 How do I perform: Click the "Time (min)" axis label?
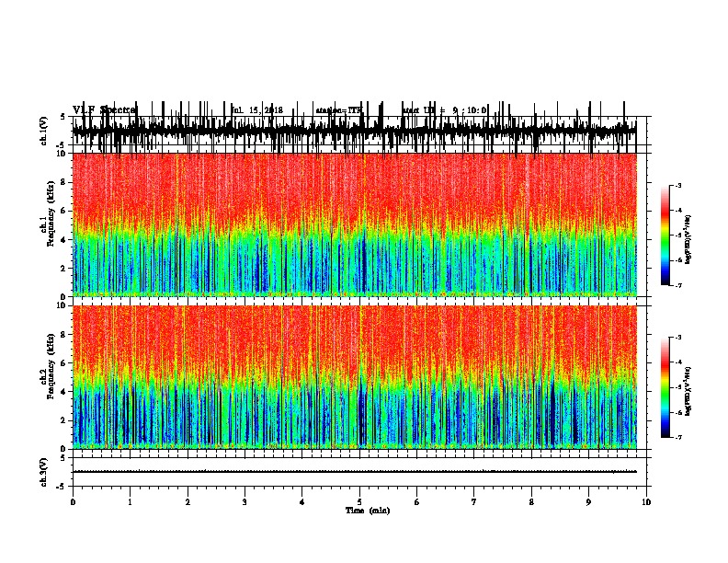[x=368, y=511]
